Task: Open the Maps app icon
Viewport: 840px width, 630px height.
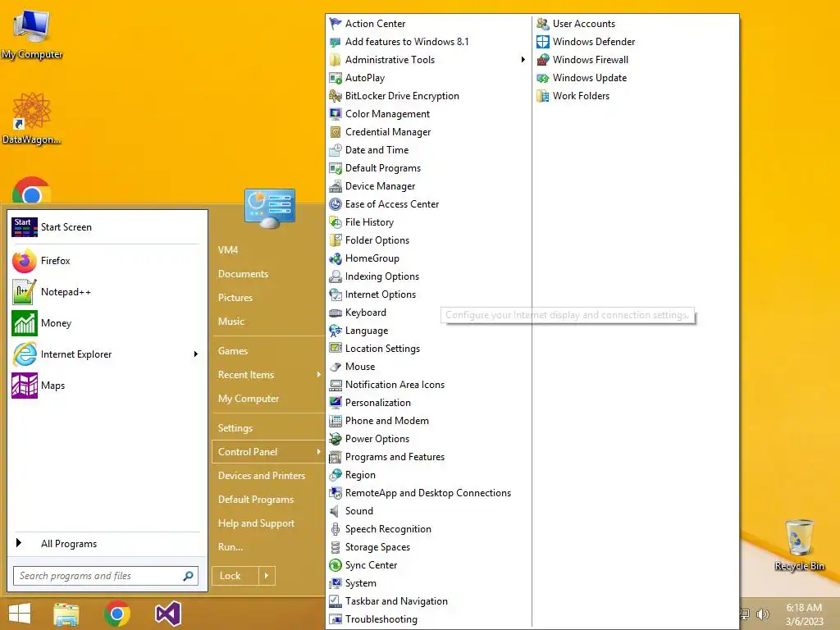Action: click(25, 386)
